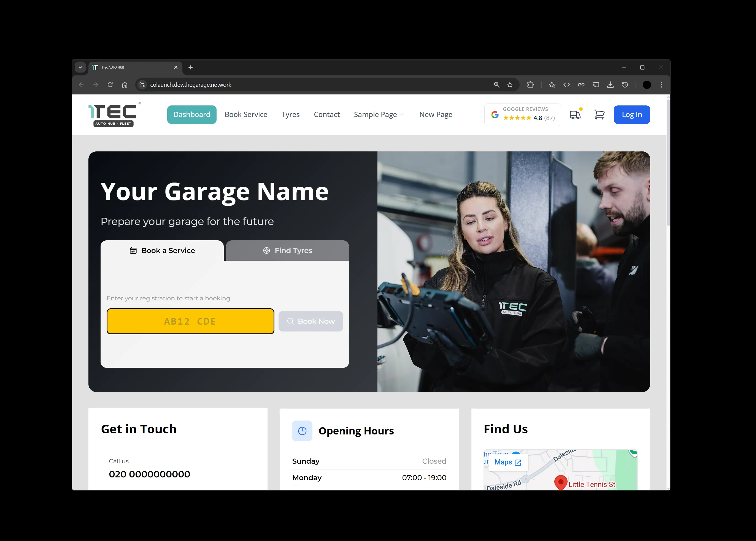The width and height of the screenshot is (756, 541).
Task: Click the calendar icon on Book a Service
Action: [x=133, y=250]
